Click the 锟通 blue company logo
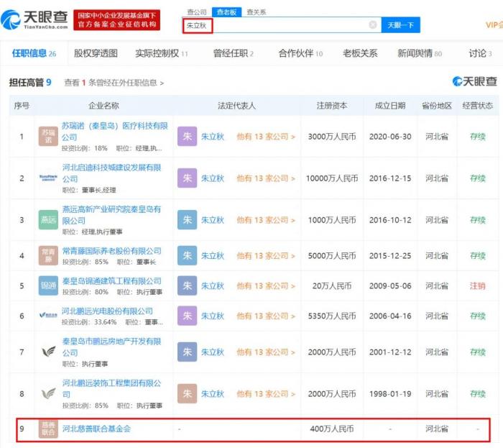The width and height of the screenshot is (503, 448). point(48,286)
